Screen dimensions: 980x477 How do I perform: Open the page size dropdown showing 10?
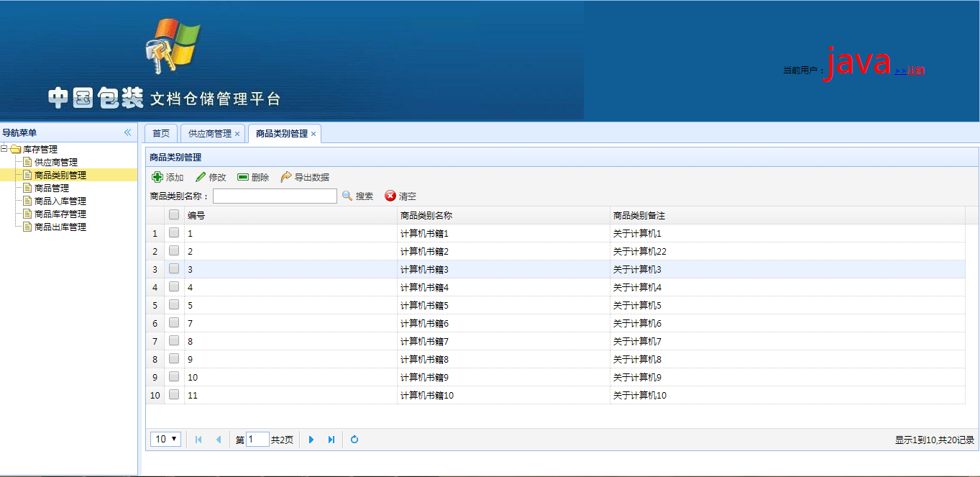tap(165, 439)
